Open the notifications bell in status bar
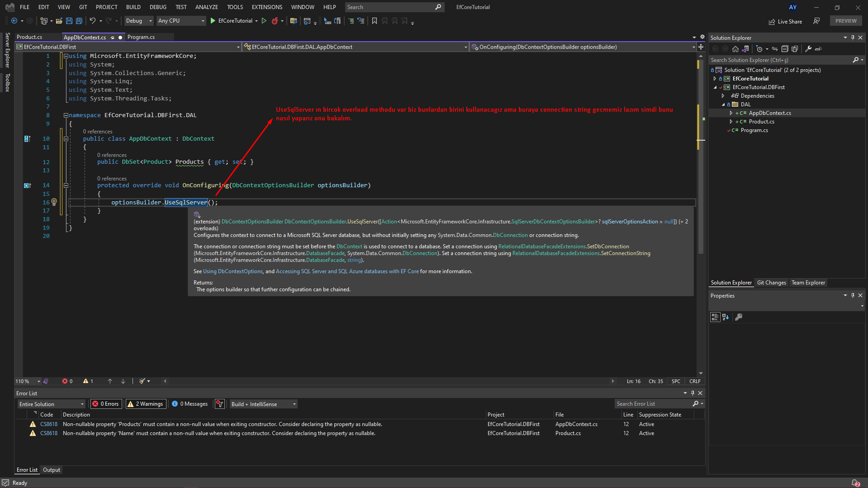The image size is (868, 488). pos(855,483)
